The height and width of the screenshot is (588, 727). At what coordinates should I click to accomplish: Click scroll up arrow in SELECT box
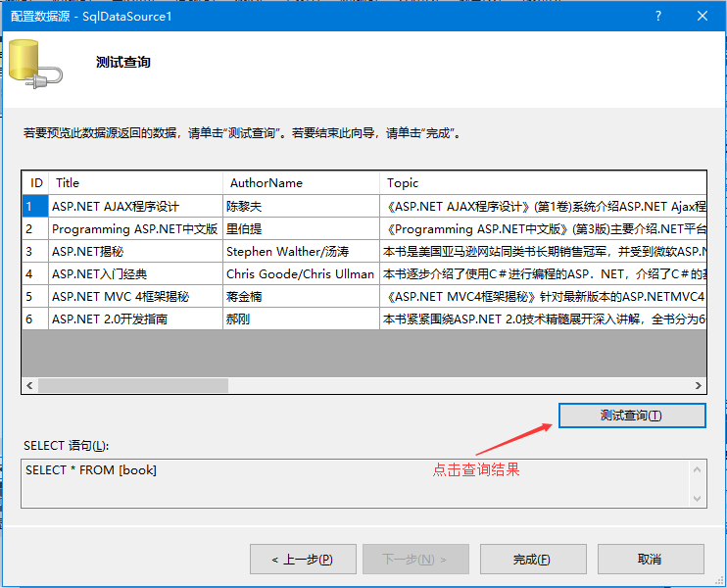697,469
